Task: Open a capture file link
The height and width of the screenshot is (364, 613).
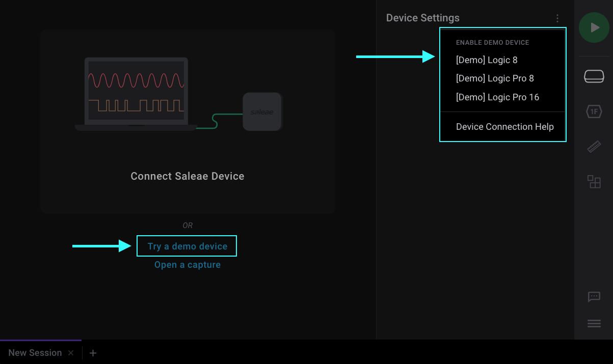Action: (187, 264)
